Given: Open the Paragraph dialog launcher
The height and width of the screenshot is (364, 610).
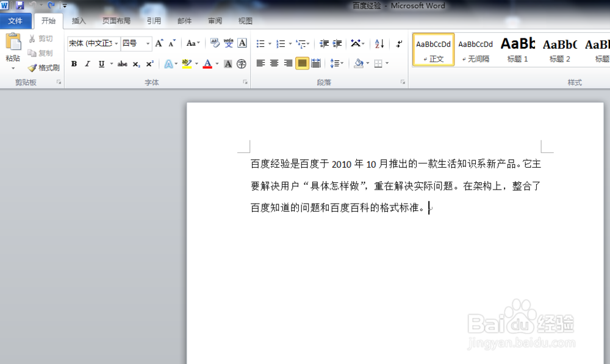Looking at the screenshot, I should coord(403,82).
